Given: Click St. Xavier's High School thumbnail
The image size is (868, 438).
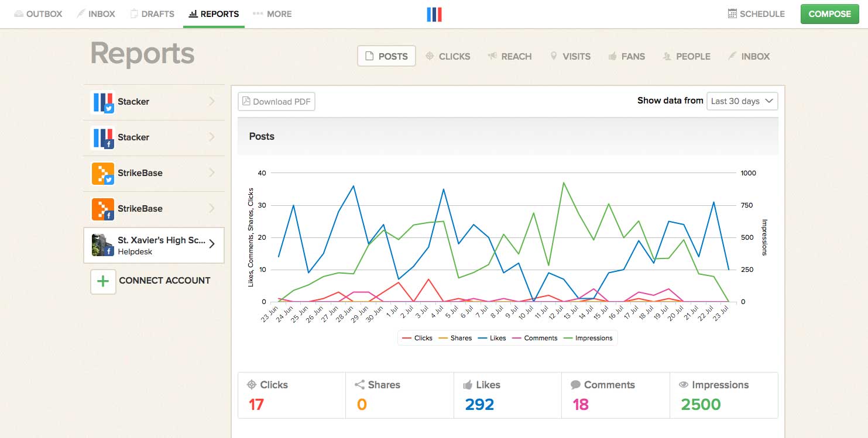Looking at the screenshot, I should (102, 245).
